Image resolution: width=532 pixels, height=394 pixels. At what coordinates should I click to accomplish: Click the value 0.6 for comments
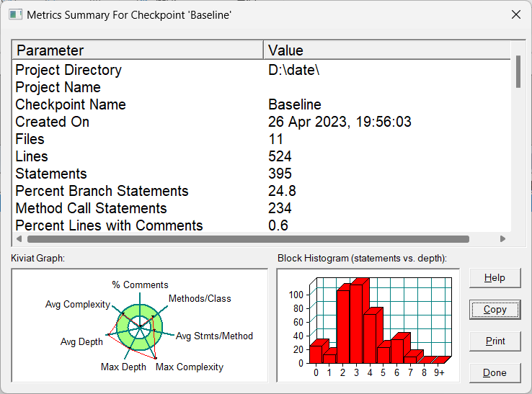pos(278,225)
